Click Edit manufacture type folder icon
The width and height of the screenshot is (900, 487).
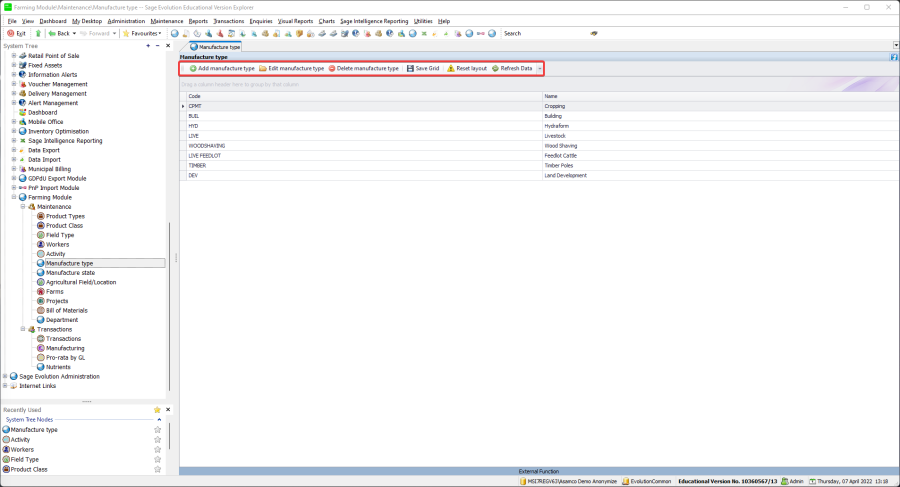(x=263, y=68)
